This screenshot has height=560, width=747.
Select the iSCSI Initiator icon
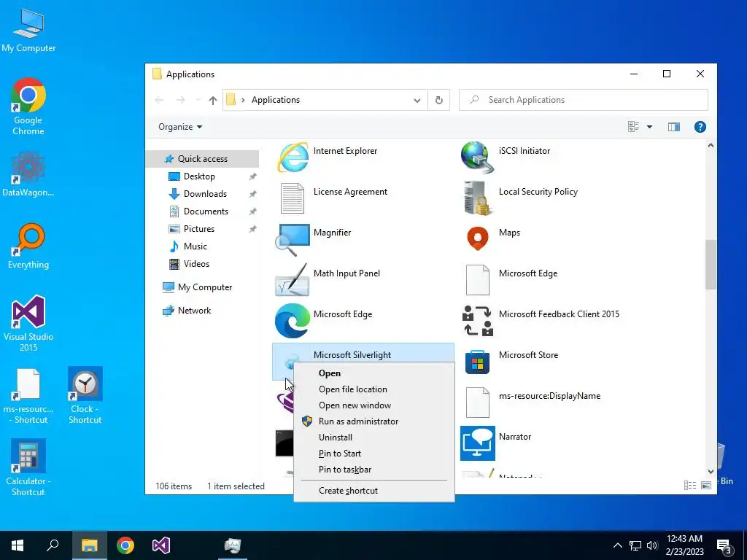(x=477, y=157)
